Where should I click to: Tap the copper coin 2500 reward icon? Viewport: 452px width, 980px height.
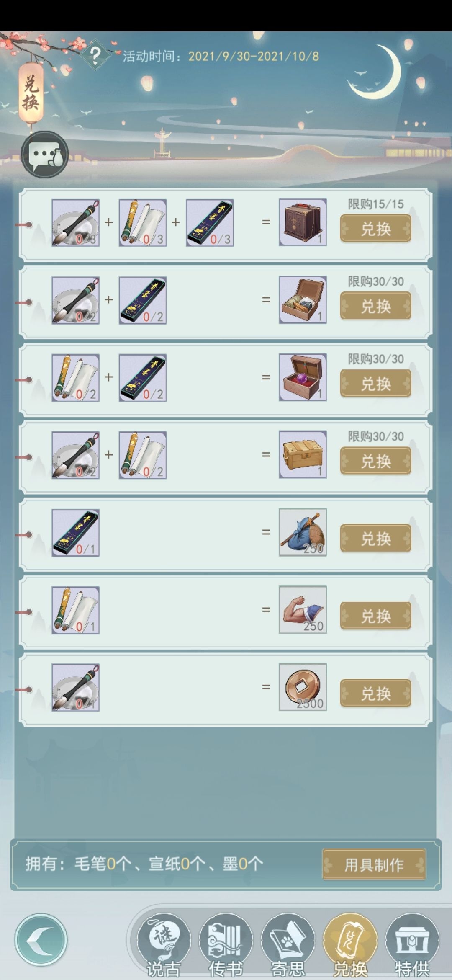303,687
